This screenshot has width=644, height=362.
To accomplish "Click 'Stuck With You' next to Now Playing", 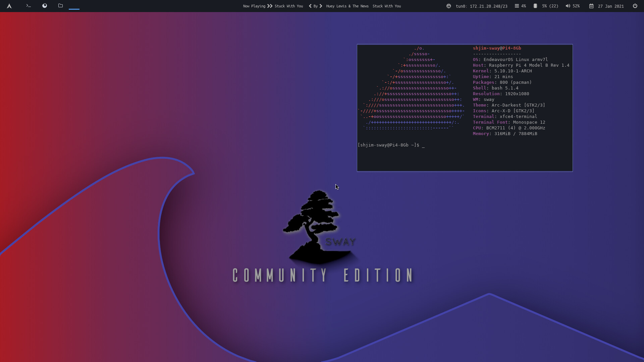I will point(289,6).
